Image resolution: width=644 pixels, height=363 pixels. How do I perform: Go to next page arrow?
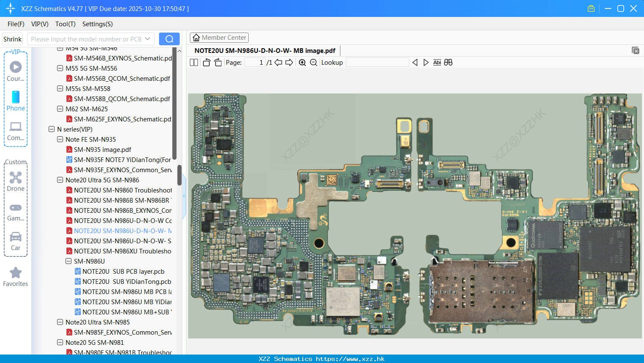pyautogui.click(x=289, y=63)
